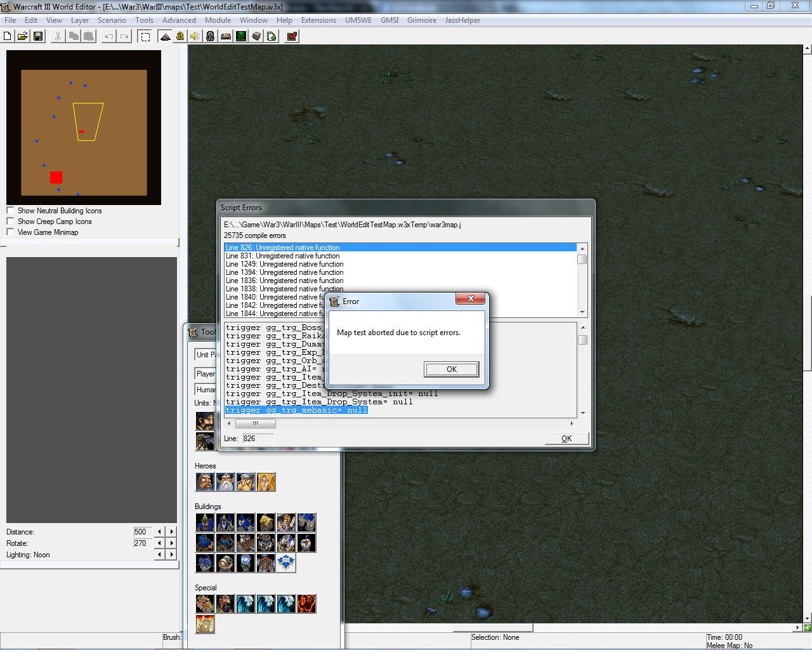
Task: Enable Show Creep Camp Icons checkbox
Action: point(10,222)
